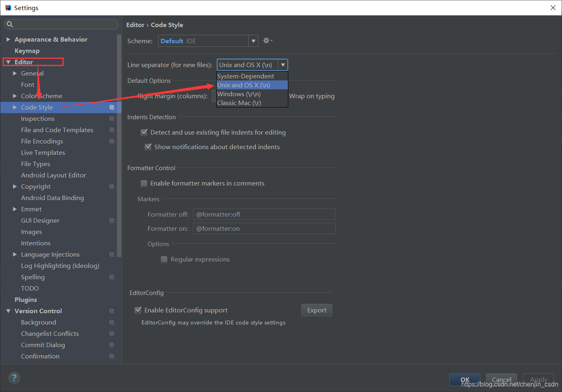Open Font settings page

(x=27, y=84)
